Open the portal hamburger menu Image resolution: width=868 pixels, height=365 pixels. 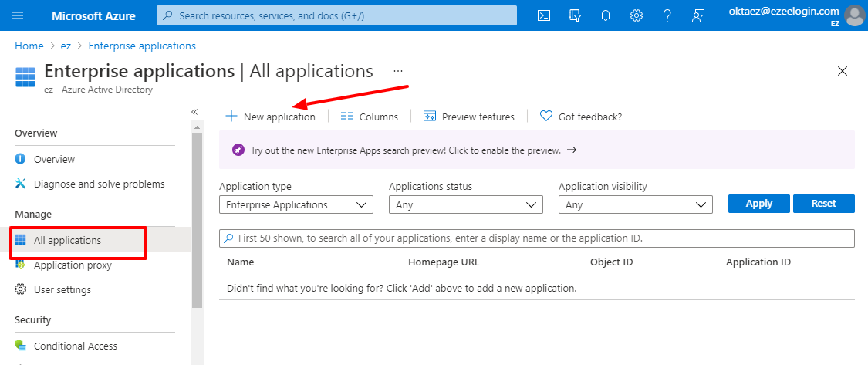point(18,15)
